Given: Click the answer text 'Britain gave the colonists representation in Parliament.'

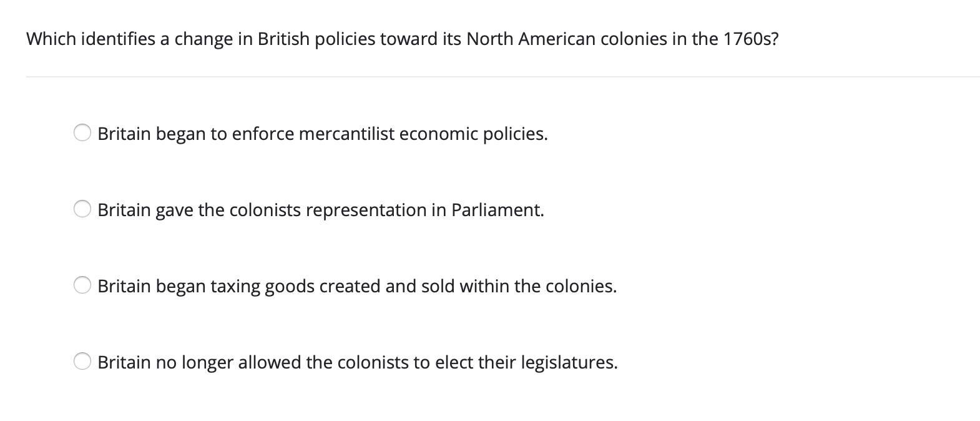Looking at the screenshot, I should [x=320, y=210].
